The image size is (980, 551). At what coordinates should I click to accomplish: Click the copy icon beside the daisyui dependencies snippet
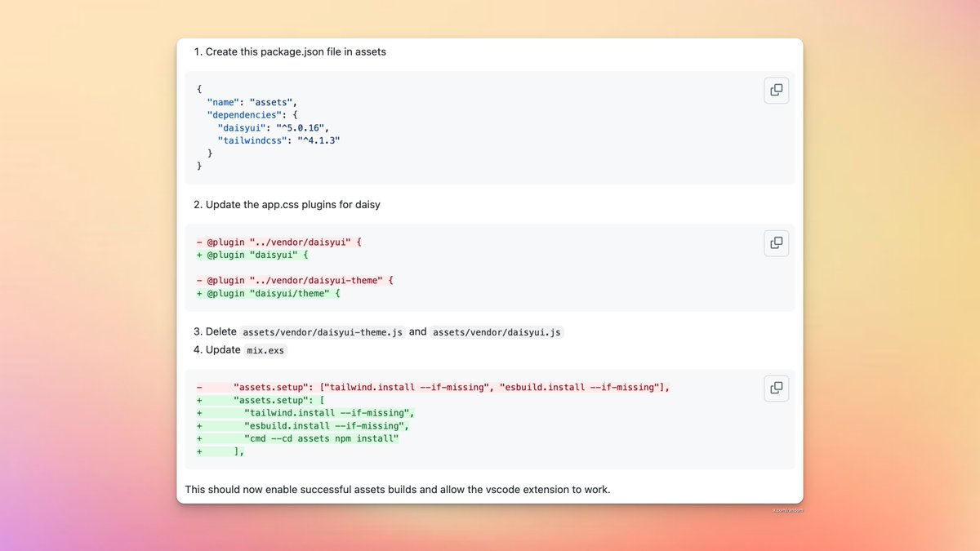click(x=776, y=90)
